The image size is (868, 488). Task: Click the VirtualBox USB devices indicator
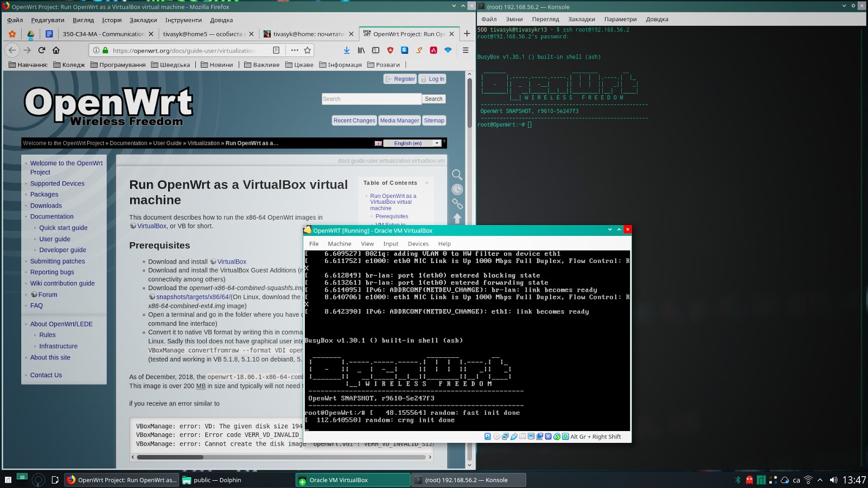coord(514,436)
